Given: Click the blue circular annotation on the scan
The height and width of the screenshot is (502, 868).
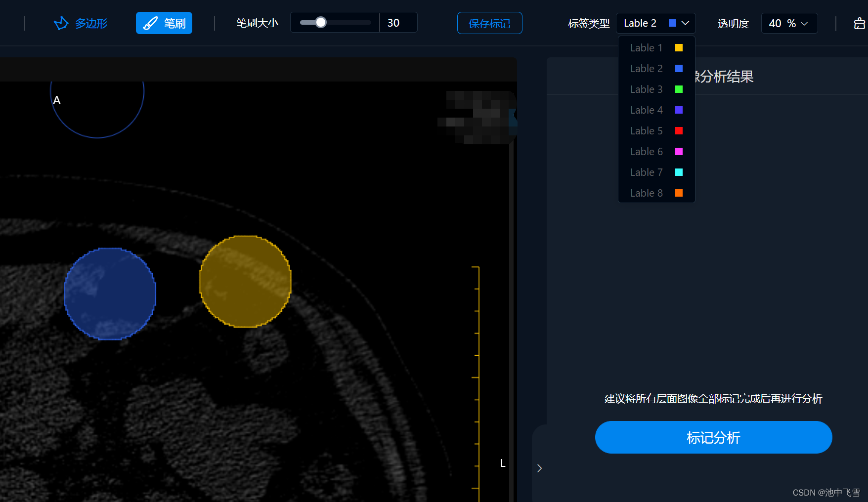Looking at the screenshot, I should point(110,294).
